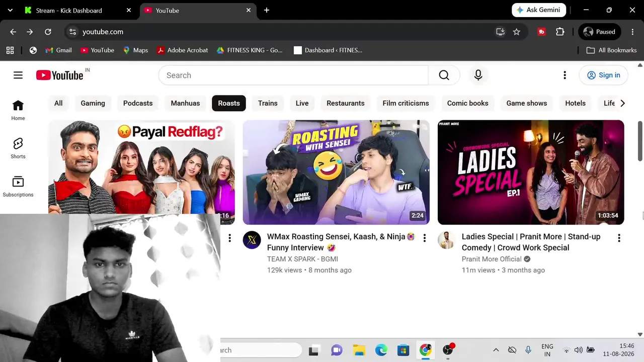Open WMax Roasting video options menu

tap(424, 238)
